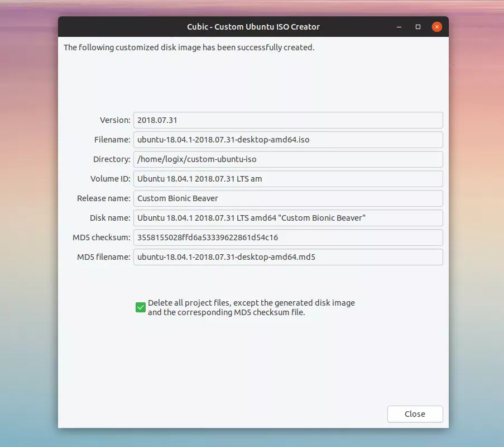Maximize the Cubic window
This screenshot has height=447, width=504.
click(417, 26)
